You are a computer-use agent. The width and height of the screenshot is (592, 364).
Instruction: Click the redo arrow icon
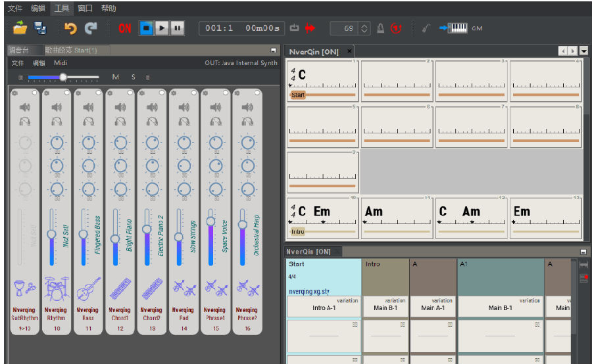[91, 28]
